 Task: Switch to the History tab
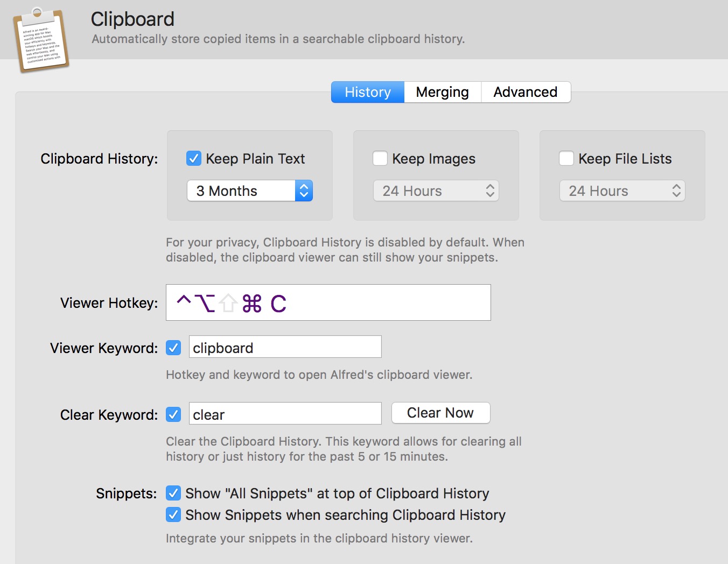tap(368, 92)
